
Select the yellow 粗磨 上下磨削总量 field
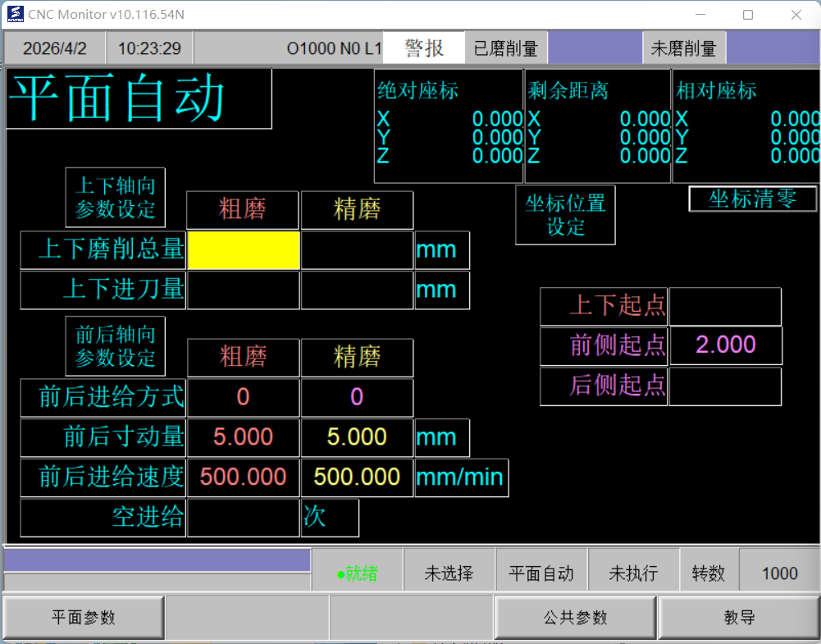tap(244, 250)
